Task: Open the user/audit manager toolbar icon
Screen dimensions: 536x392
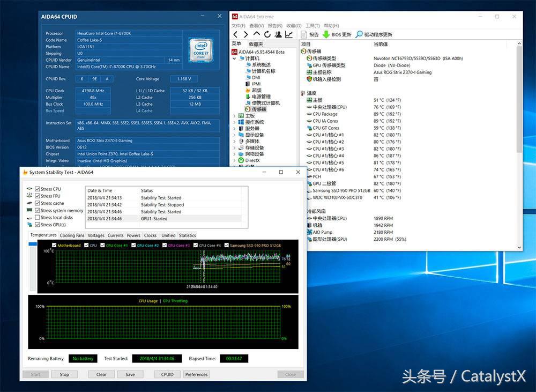Action: [278, 34]
